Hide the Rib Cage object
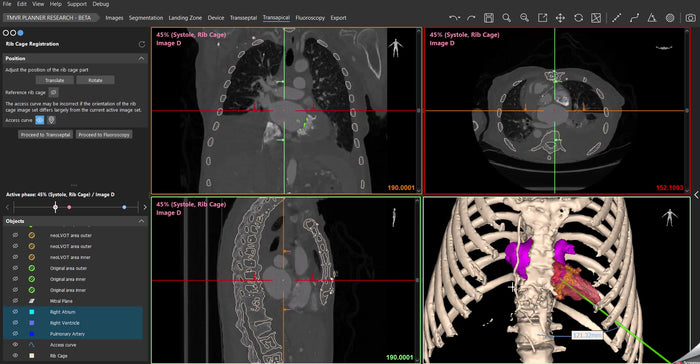 [15, 356]
